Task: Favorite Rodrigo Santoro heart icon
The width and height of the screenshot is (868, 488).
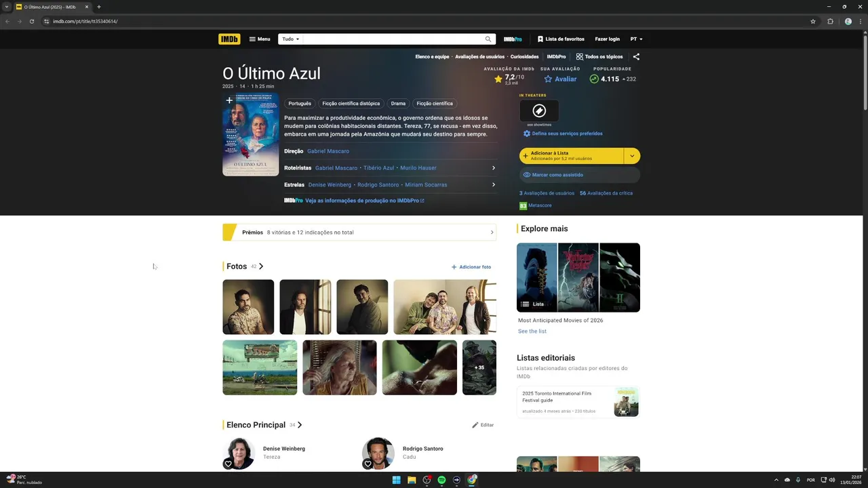Action: tap(368, 464)
